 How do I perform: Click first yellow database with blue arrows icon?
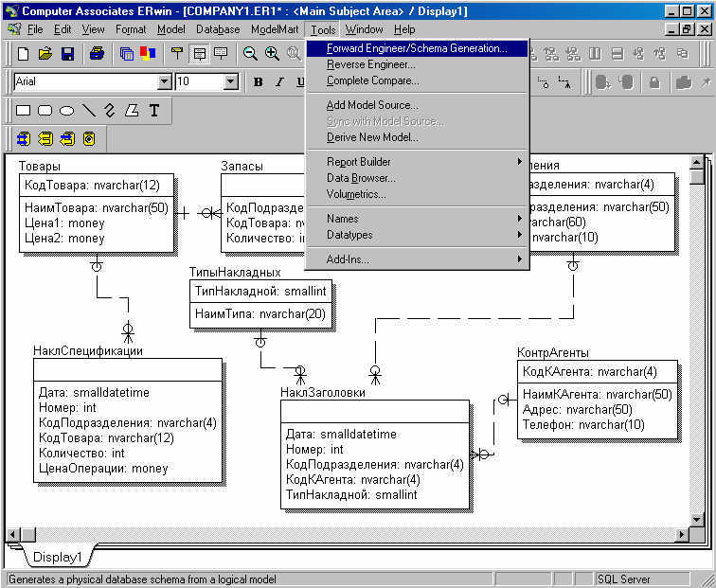tap(24, 139)
